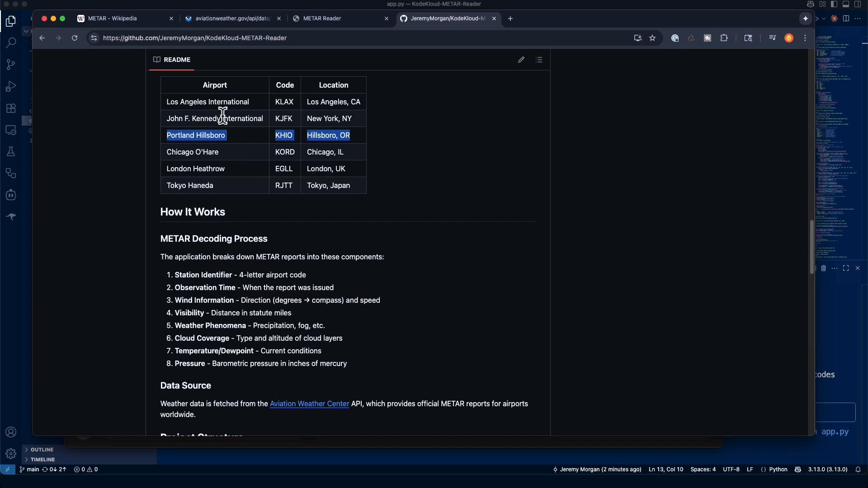Click Ln 13, Col 10 indicator
The image size is (868, 488).
(x=666, y=469)
